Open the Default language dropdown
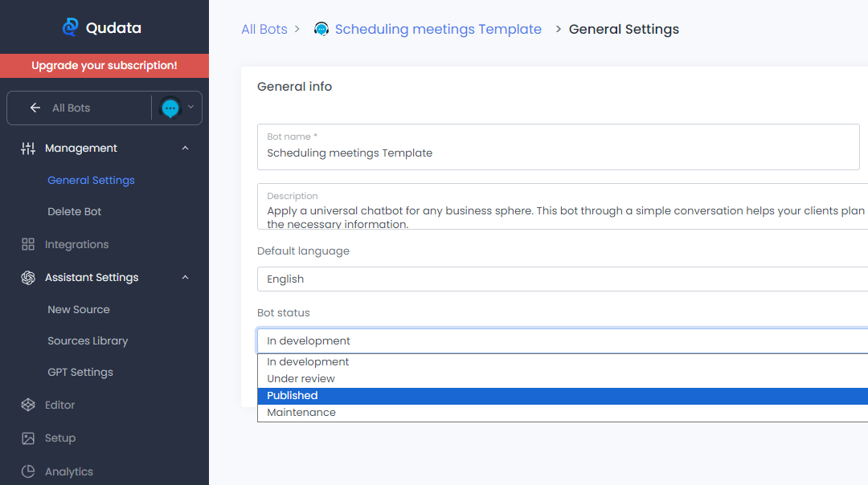The image size is (868, 485). (x=563, y=279)
